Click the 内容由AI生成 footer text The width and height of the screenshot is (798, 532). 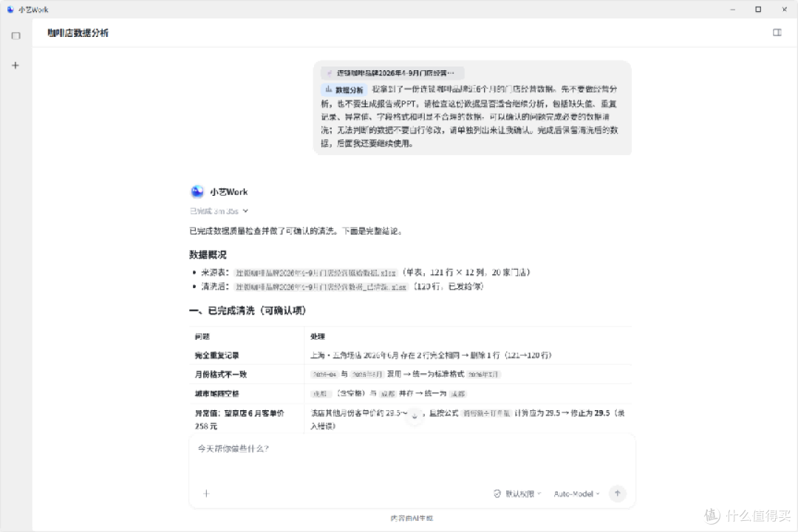click(412, 518)
